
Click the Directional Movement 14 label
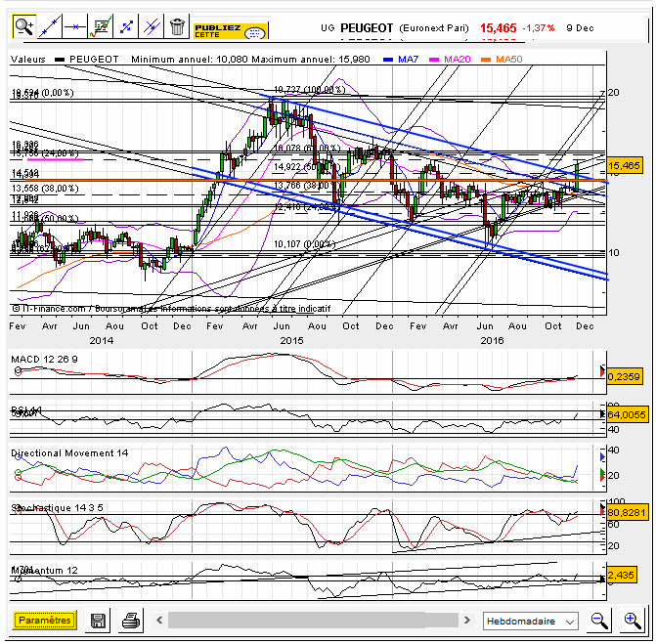(x=69, y=453)
